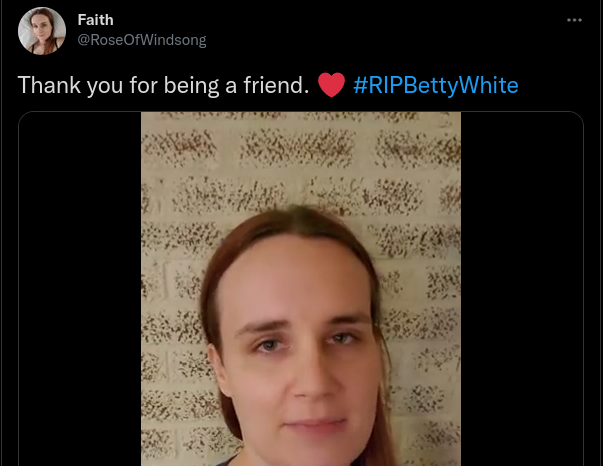Click the left black letterbox of the video
This screenshot has width=603, height=466.
click(x=80, y=289)
